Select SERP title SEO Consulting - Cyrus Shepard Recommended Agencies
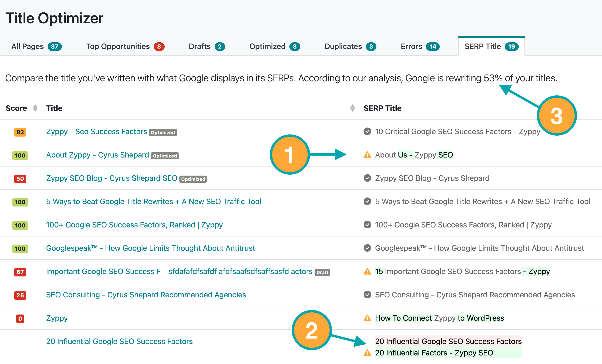Viewport: 602px width, 364px height. tap(475, 295)
